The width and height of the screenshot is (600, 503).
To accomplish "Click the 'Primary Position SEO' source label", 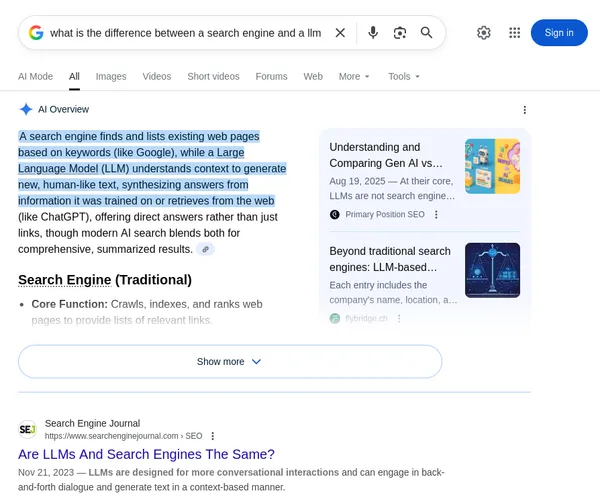I will 385,215.
